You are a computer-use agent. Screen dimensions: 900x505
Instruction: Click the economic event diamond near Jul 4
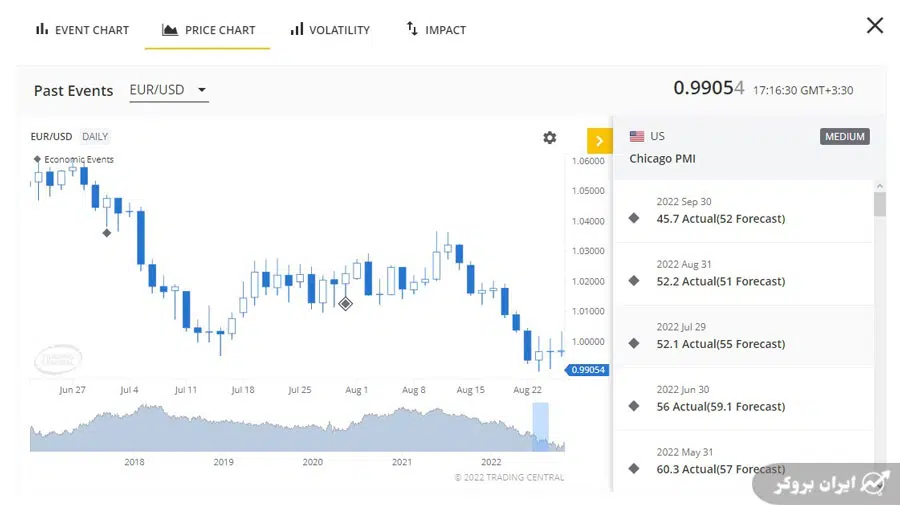[x=107, y=233]
